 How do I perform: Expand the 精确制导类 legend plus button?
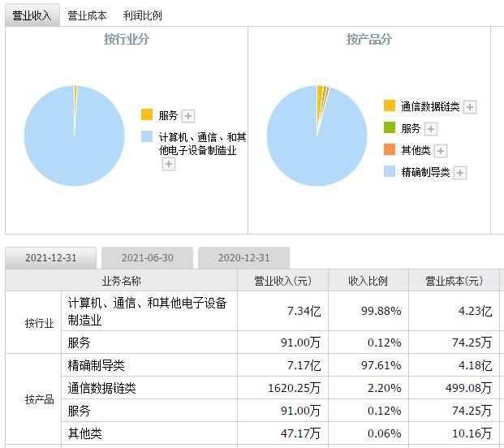click(x=460, y=173)
